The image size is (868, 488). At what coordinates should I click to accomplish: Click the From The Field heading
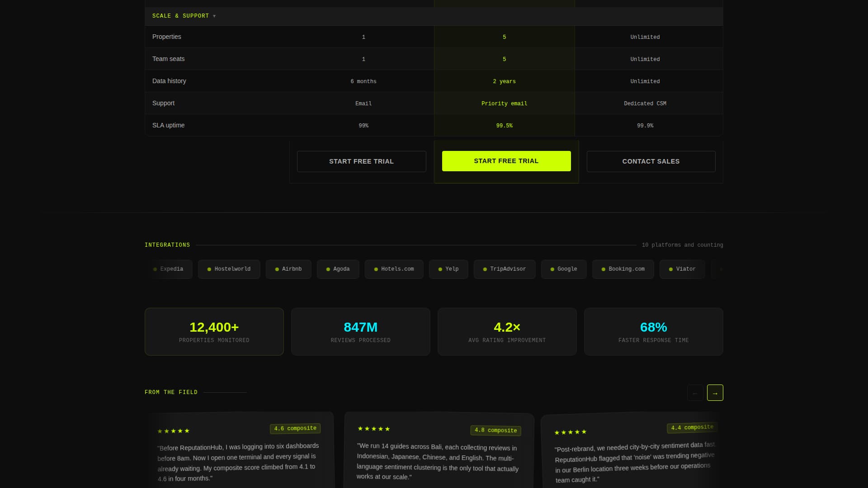(171, 392)
